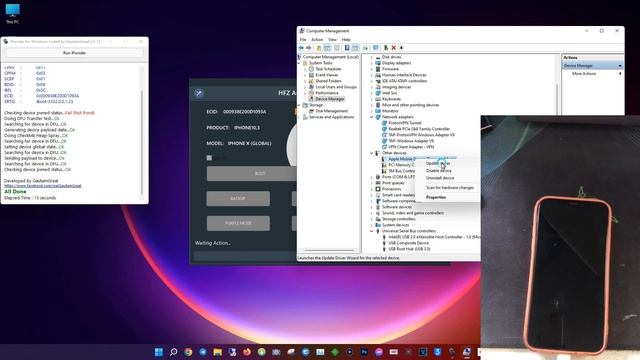Select Event Viewer in left tree
The height and width of the screenshot is (360, 640).
coord(327,75)
